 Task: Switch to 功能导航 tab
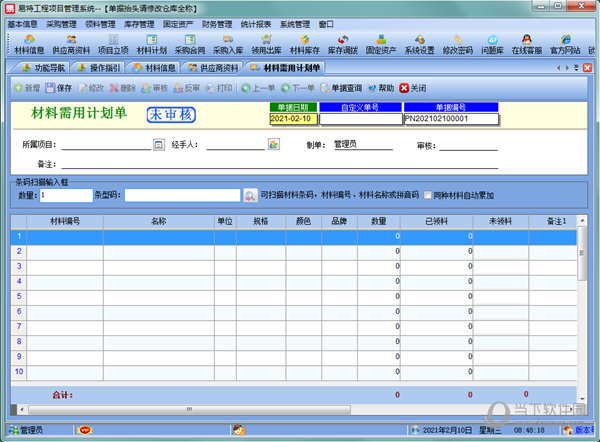(x=43, y=68)
